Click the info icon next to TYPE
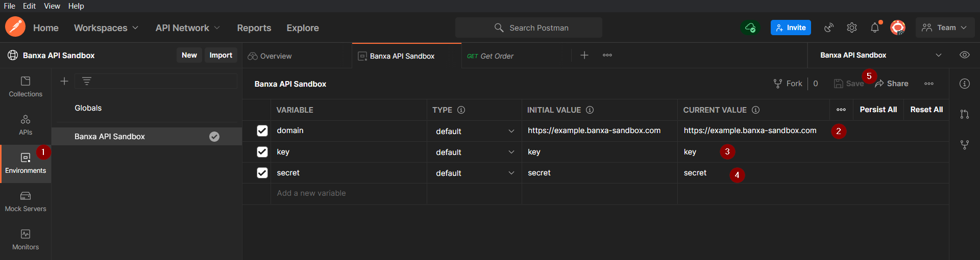This screenshot has width=980, height=260. click(x=461, y=110)
